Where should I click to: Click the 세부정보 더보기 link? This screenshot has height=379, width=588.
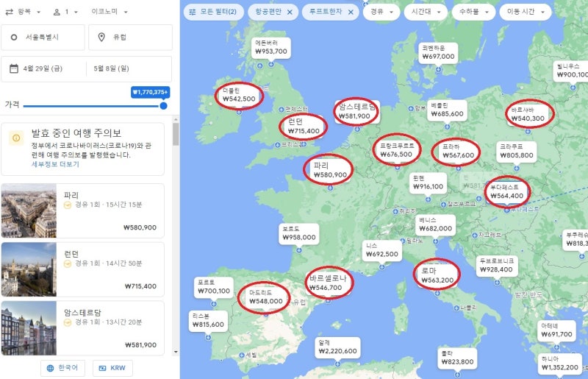[x=55, y=164]
